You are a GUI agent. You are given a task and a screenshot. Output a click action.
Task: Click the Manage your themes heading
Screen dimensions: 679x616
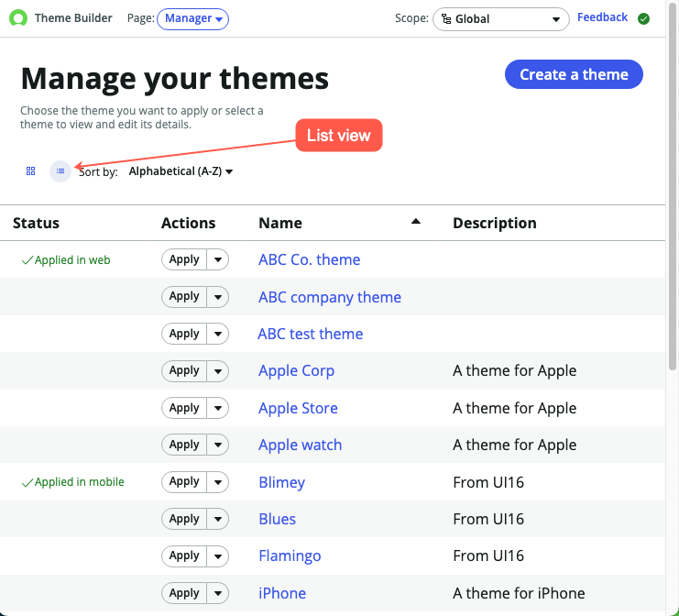[x=175, y=79]
